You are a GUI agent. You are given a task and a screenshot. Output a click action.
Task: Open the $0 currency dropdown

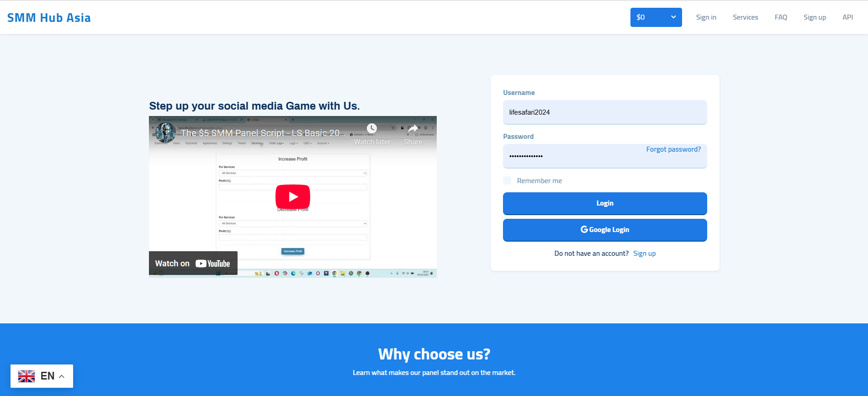click(656, 17)
